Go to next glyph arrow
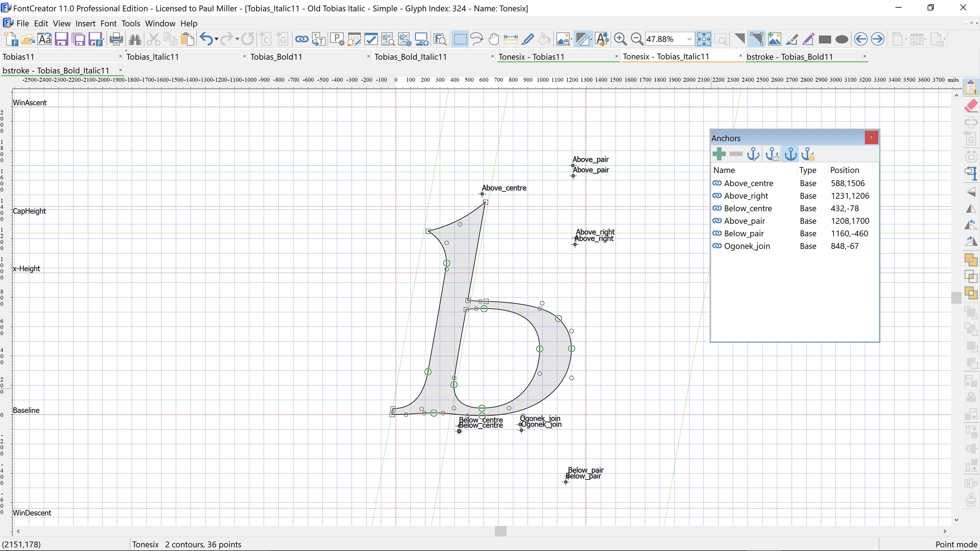This screenshot has height=551, width=980. (877, 39)
